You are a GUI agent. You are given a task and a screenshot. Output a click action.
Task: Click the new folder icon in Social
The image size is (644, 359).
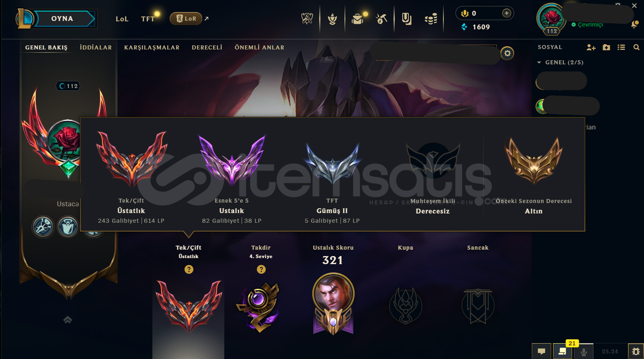coord(607,47)
